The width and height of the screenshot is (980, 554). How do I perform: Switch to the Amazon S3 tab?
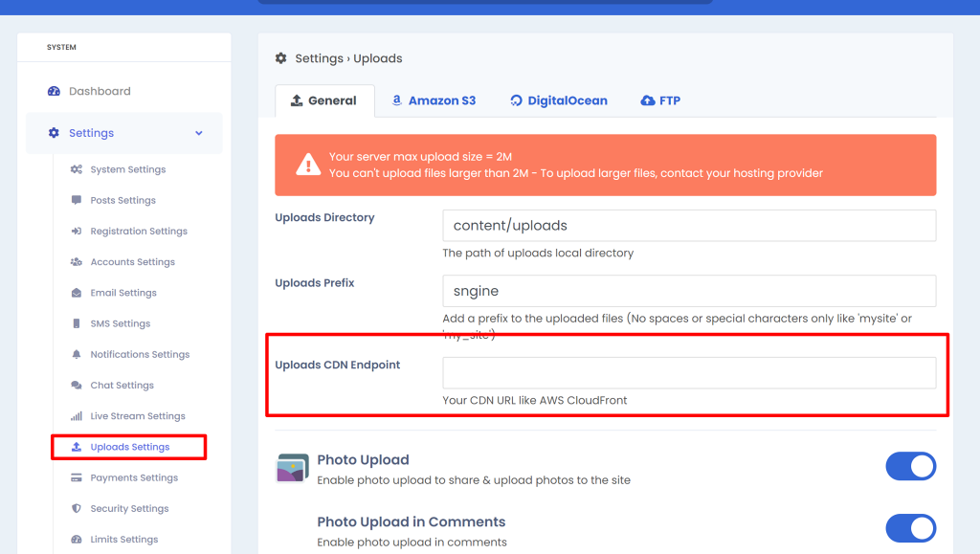(x=434, y=100)
